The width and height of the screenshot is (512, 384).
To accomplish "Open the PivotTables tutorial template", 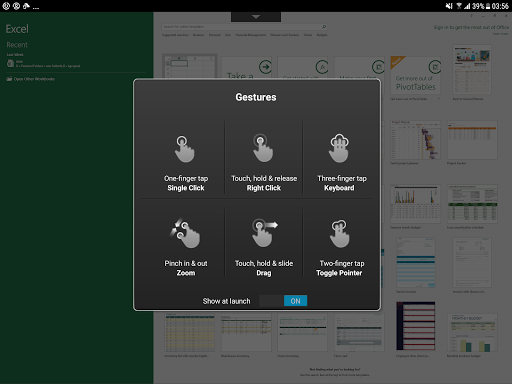I will click(x=415, y=78).
